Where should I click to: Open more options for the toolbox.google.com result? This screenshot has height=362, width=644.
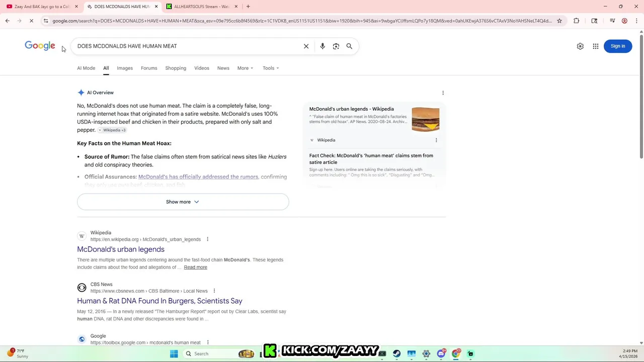pos(207,342)
